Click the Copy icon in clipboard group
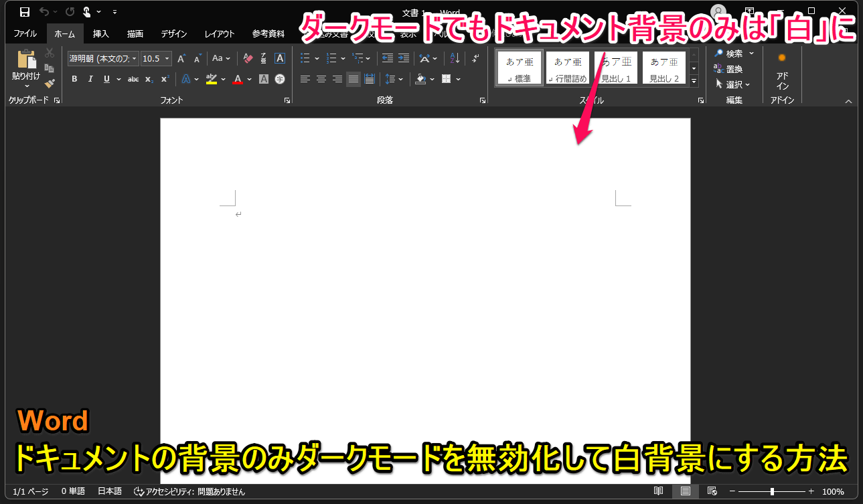 (50, 68)
